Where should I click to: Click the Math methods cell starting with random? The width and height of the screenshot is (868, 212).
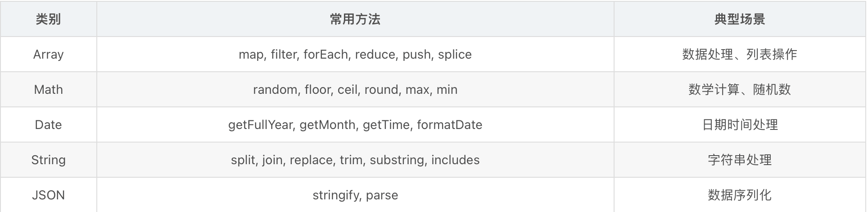tap(355, 90)
